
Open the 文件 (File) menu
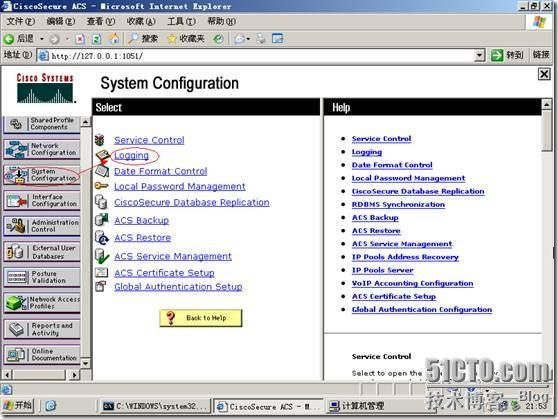pyautogui.click(x=21, y=22)
